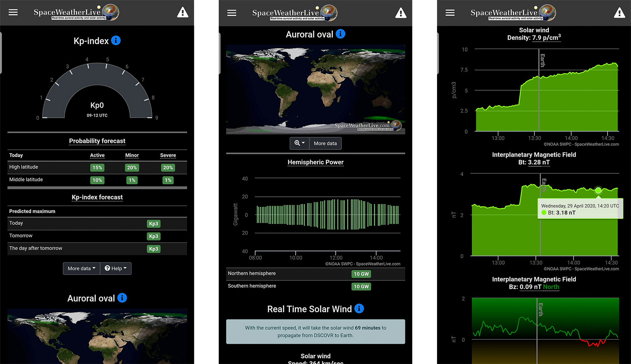The width and height of the screenshot is (631, 364).
Task: Click the alert warning triangle icon
Action: (183, 12)
